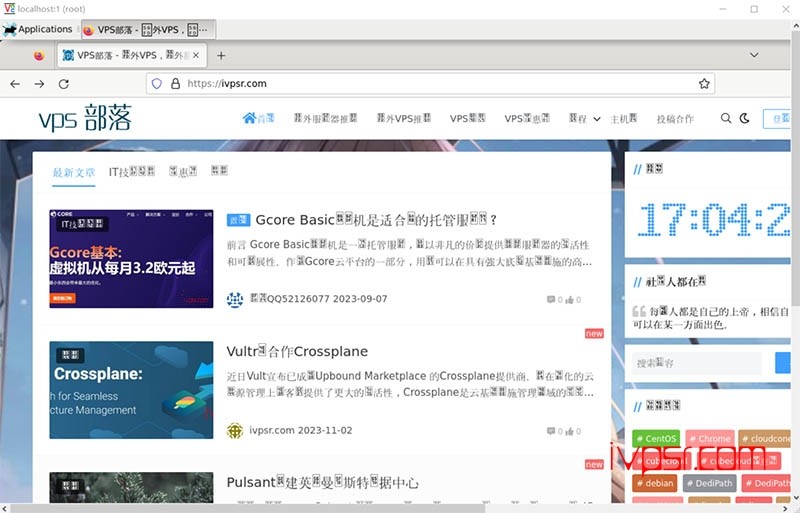
Task: Open the Crossplane thumbnail image
Action: tap(131, 390)
